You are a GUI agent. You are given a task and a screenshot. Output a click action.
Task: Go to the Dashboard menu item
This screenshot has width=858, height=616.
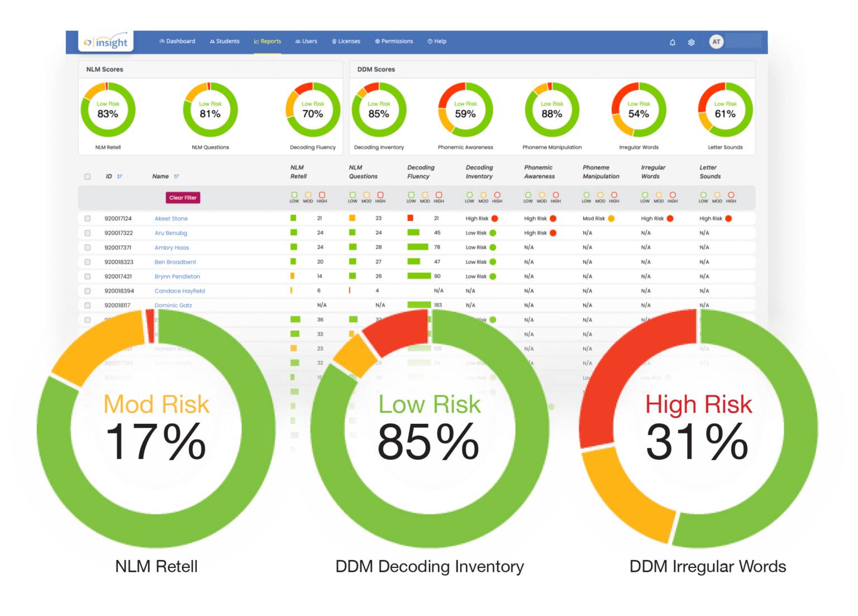coord(177,41)
